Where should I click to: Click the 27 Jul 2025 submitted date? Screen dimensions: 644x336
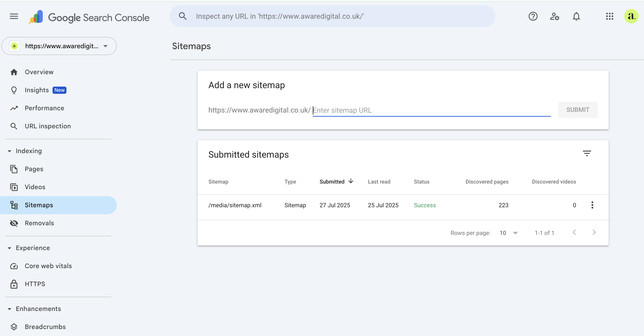pos(334,205)
